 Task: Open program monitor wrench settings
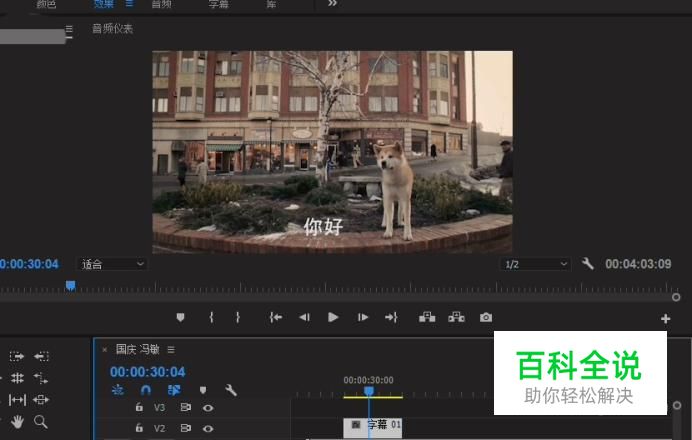pos(587,264)
